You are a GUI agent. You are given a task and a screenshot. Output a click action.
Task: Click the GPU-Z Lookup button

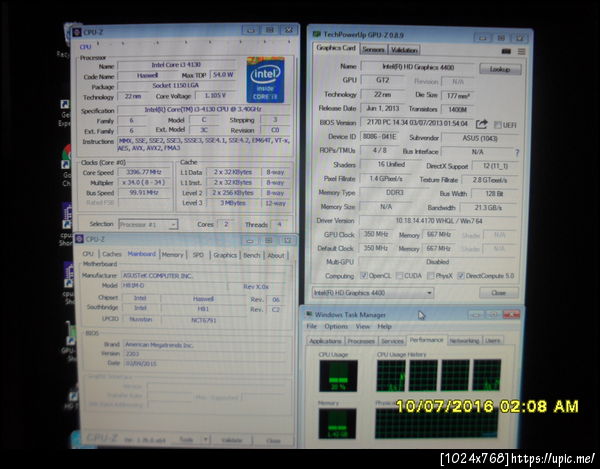coord(500,69)
